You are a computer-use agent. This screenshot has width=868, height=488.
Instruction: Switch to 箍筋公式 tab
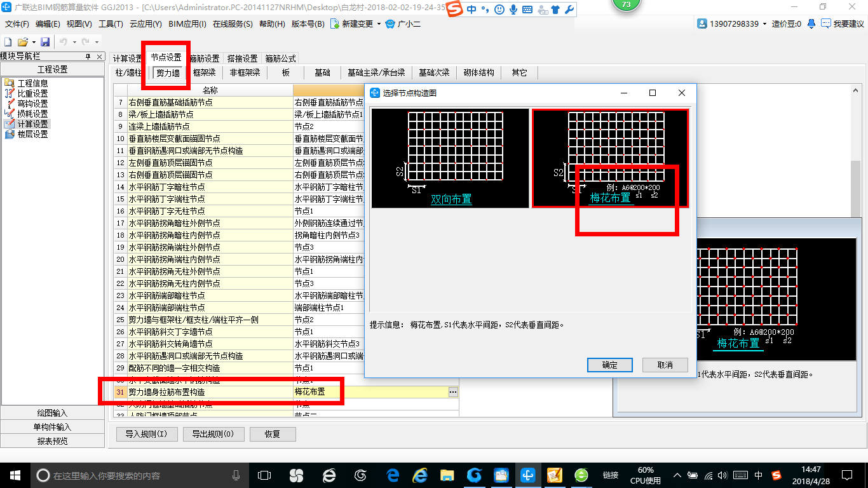point(280,58)
